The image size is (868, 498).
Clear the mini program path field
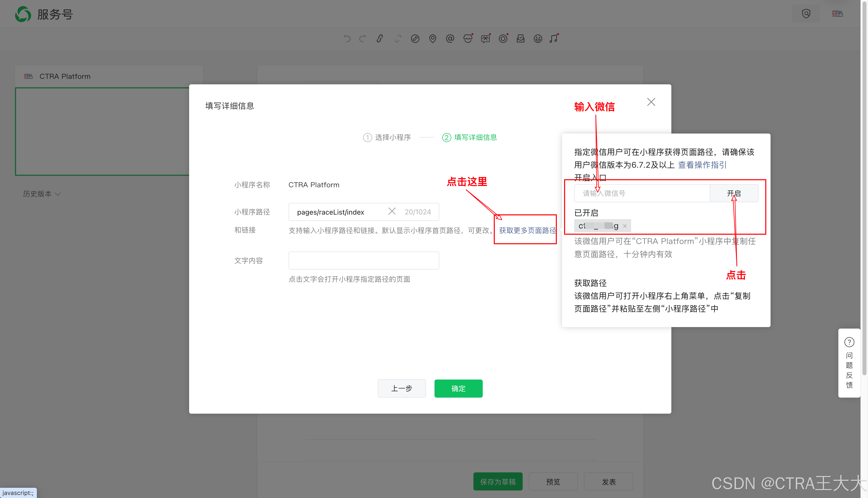click(x=392, y=211)
